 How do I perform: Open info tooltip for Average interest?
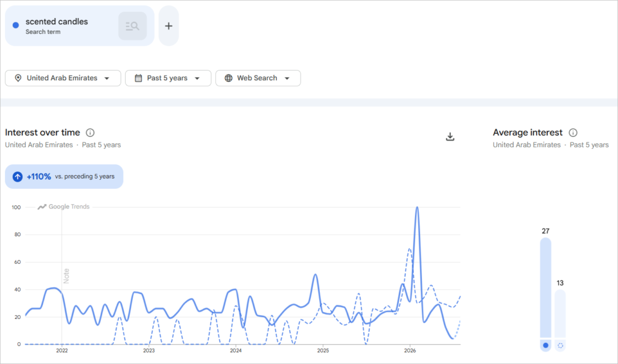[x=573, y=133]
